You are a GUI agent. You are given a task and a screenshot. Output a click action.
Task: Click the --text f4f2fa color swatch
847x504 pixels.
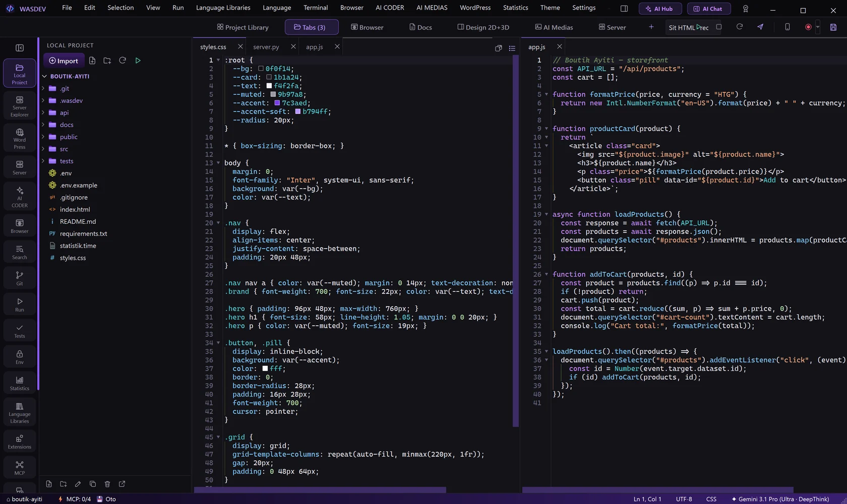click(269, 86)
